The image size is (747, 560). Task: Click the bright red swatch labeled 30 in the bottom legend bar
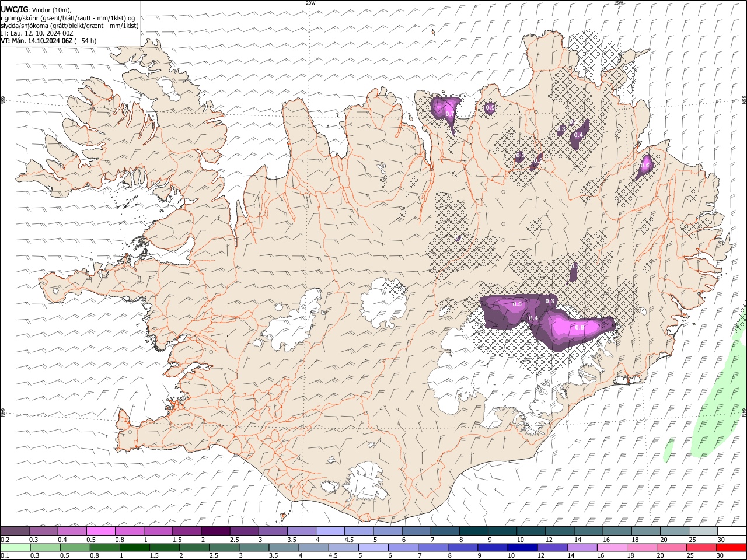(x=732, y=548)
